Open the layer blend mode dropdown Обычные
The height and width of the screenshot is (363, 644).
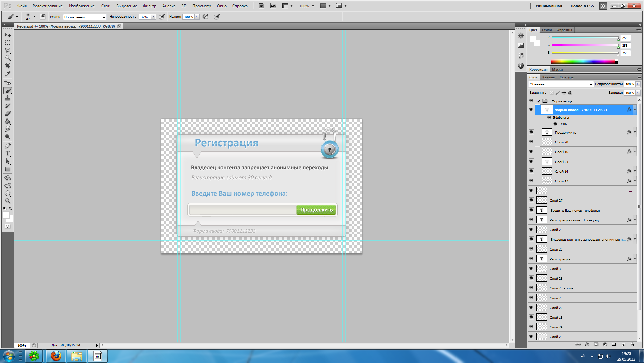tap(561, 84)
